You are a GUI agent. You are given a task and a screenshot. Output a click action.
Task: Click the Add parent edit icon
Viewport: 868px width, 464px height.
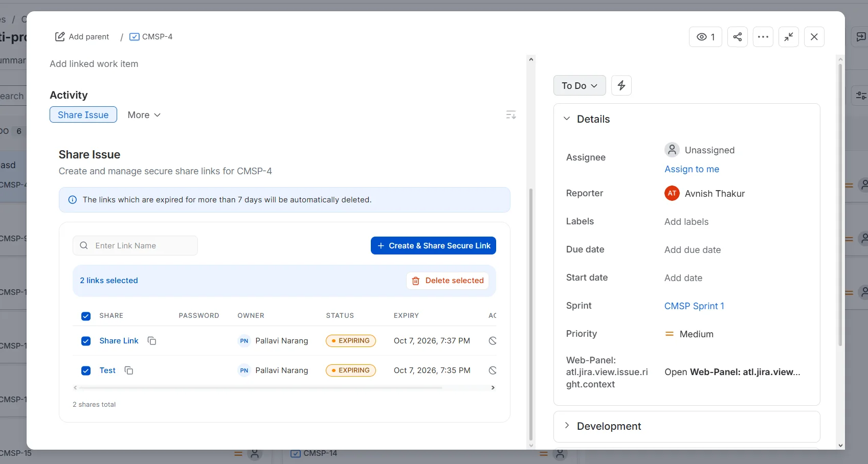[60, 37]
